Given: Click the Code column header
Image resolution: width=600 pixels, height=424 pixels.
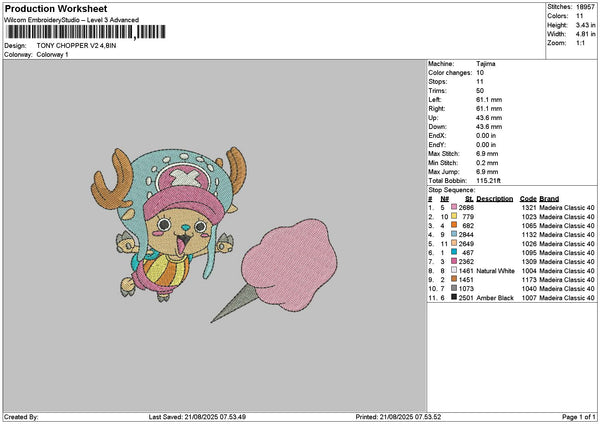Looking at the screenshot, I should (528, 198).
